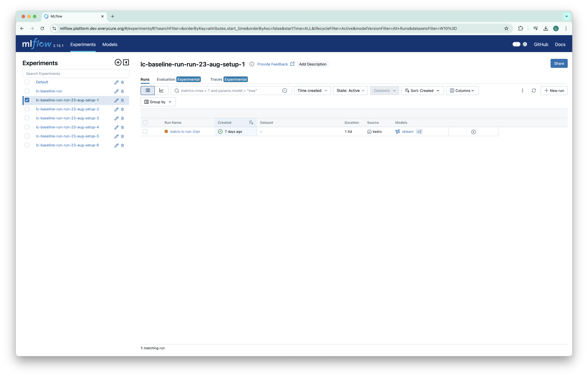The width and height of the screenshot is (588, 377).
Task: Click the pencil icon for lc-baseline-run experiment
Action: pos(117,91)
